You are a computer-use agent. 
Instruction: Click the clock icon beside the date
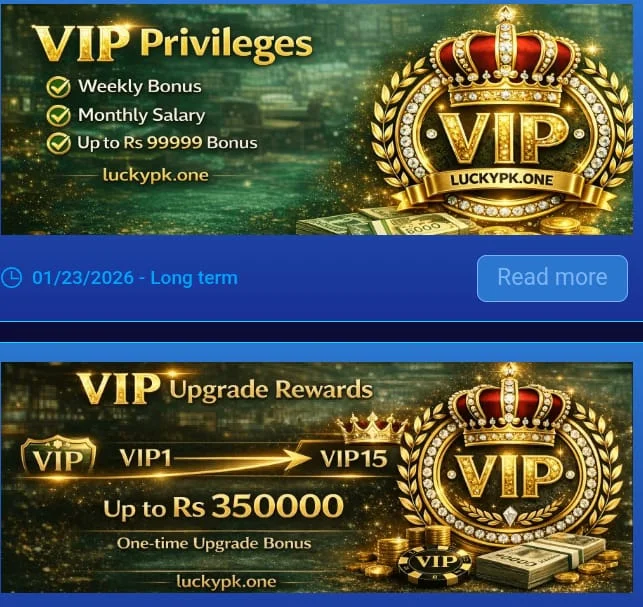pyautogui.click(x=11, y=278)
